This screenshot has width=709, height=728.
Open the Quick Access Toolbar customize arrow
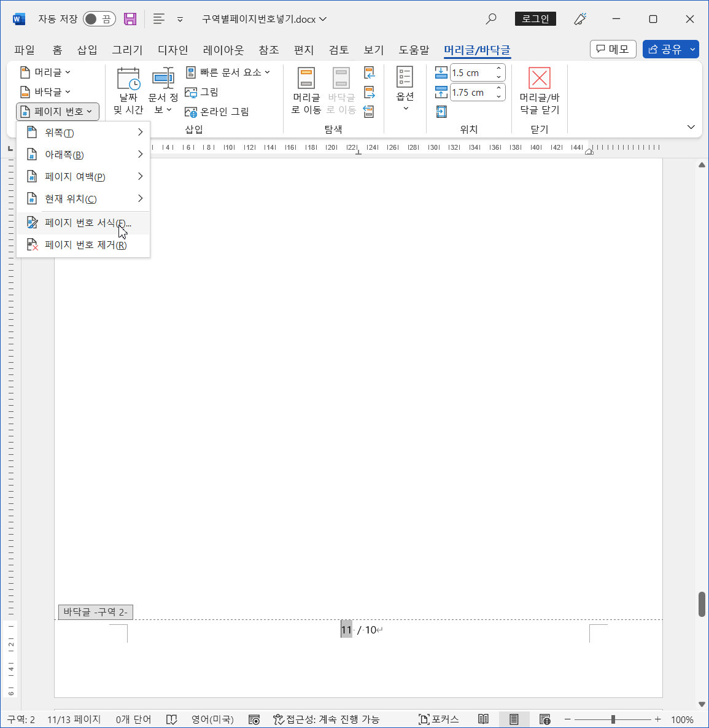pos(180,20)
